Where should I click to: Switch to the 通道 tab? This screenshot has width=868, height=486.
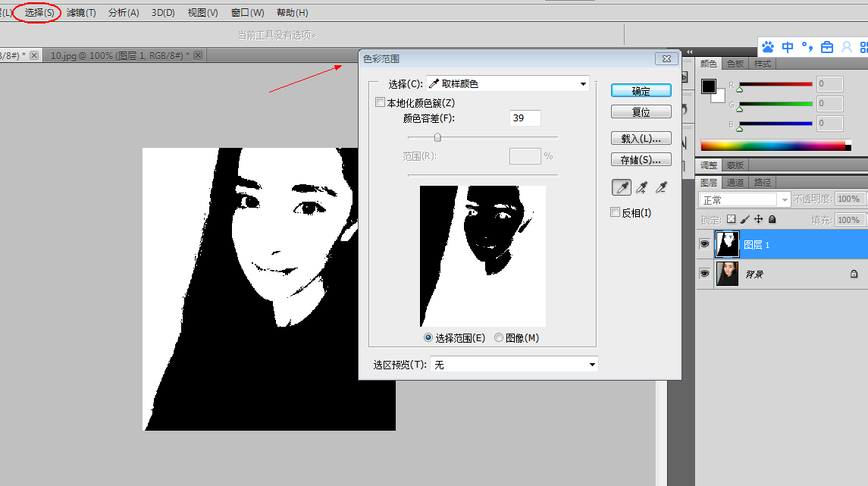735,182
